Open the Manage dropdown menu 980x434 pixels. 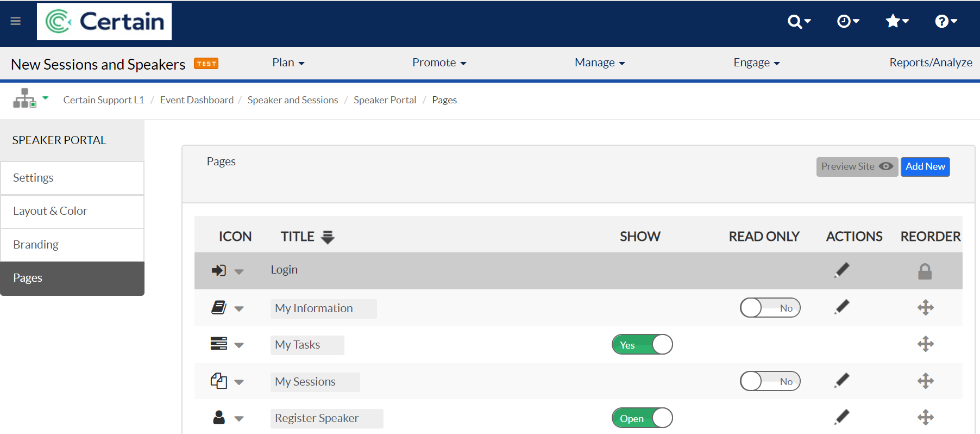(600, 63)
